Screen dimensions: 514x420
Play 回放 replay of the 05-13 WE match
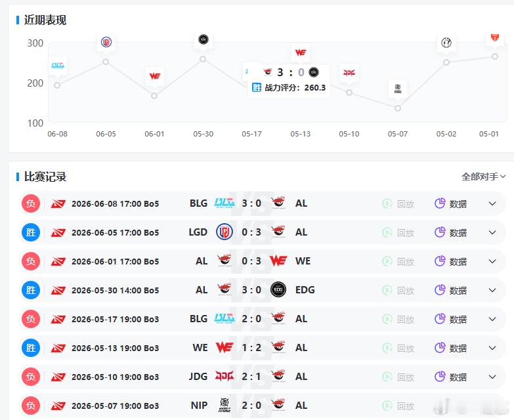398,348
